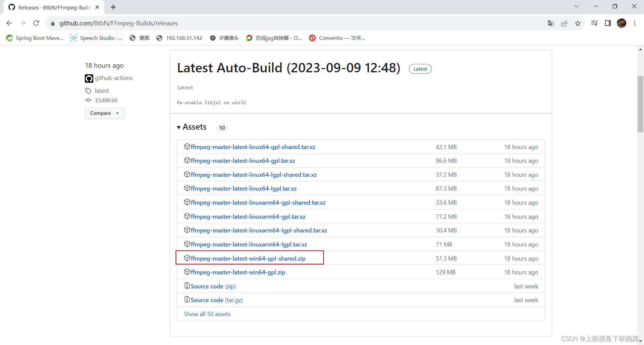The height and width of the screenshot is (345, 644).
Task: Download Source code (zip)
Action: (213, 286)
